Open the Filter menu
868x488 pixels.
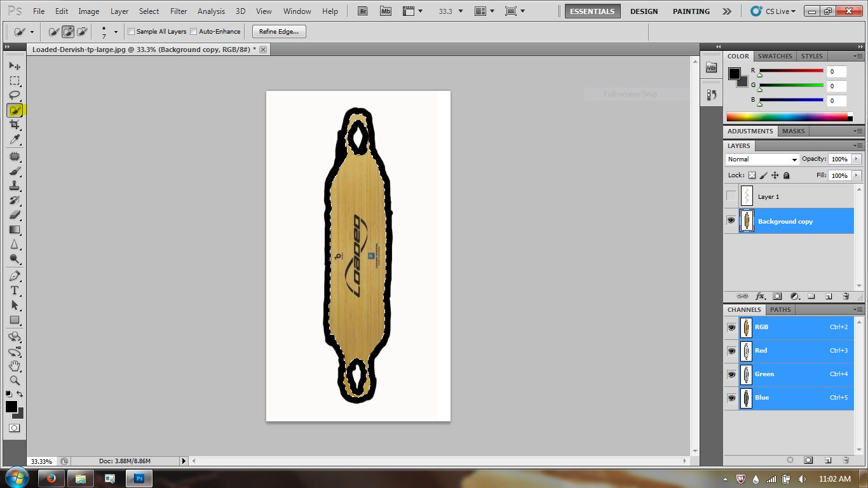click(x=179, y=11)
